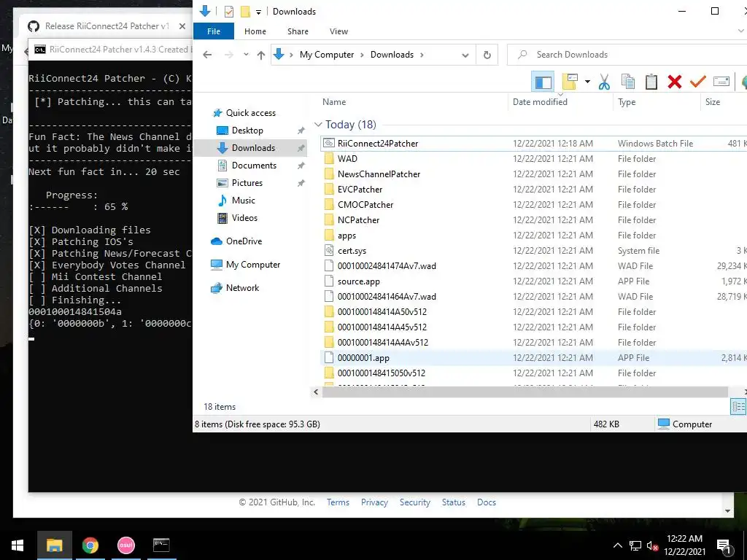Viewport: 747px width, 560px height.
Task: Expand the chevron after Downloads in breadcrumb
Action: (422, 55)
